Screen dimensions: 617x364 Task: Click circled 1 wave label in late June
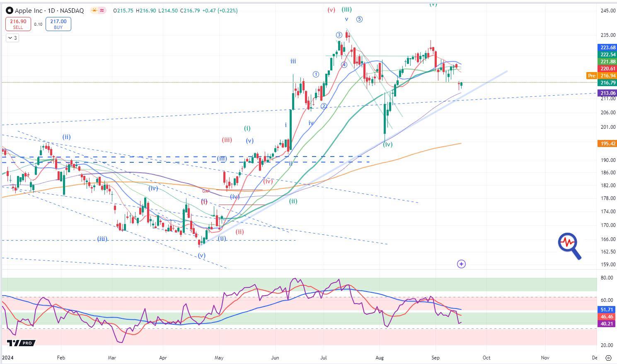(x=316, y=75)
